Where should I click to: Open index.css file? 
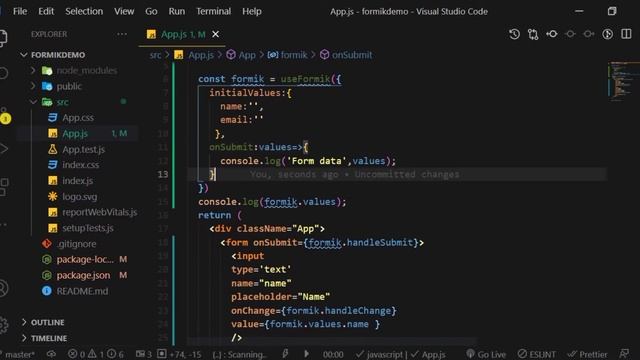[80, 165]
